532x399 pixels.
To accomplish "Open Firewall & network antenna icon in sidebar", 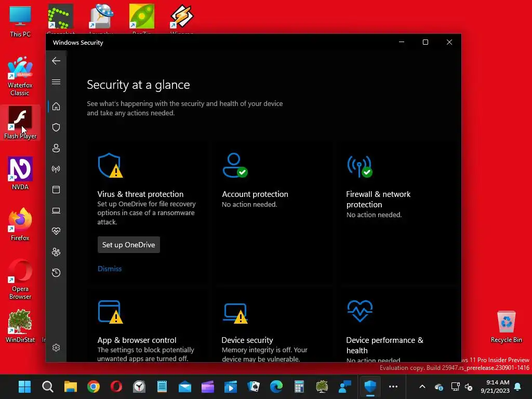I will coord(56,169).
